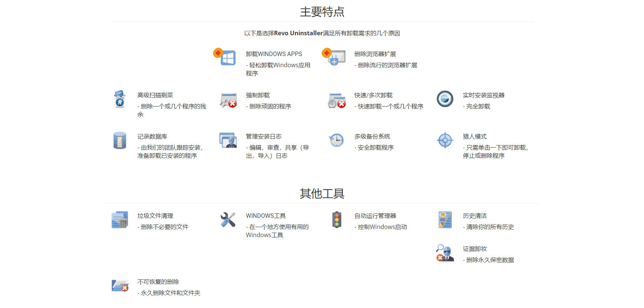Click the text 删除永久保密数据
Viewport: 644px width, 308px height.
tap(488, 260)
